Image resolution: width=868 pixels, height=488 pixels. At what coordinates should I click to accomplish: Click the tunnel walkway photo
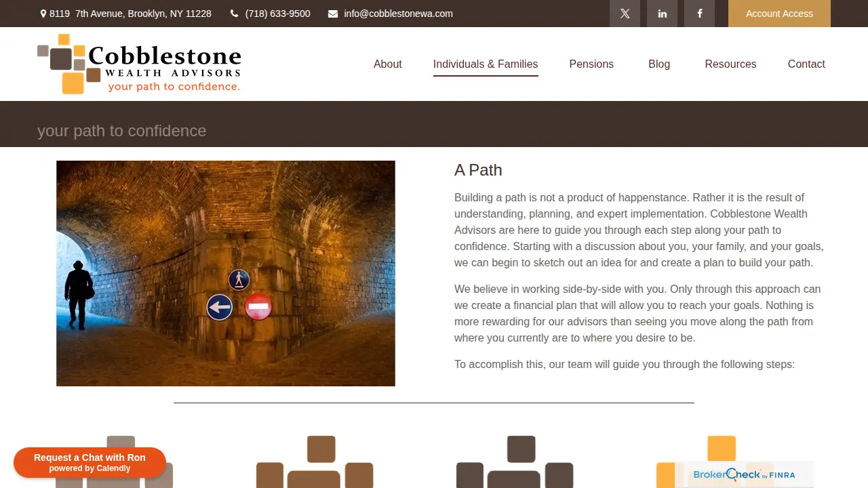tap(226, 273)
